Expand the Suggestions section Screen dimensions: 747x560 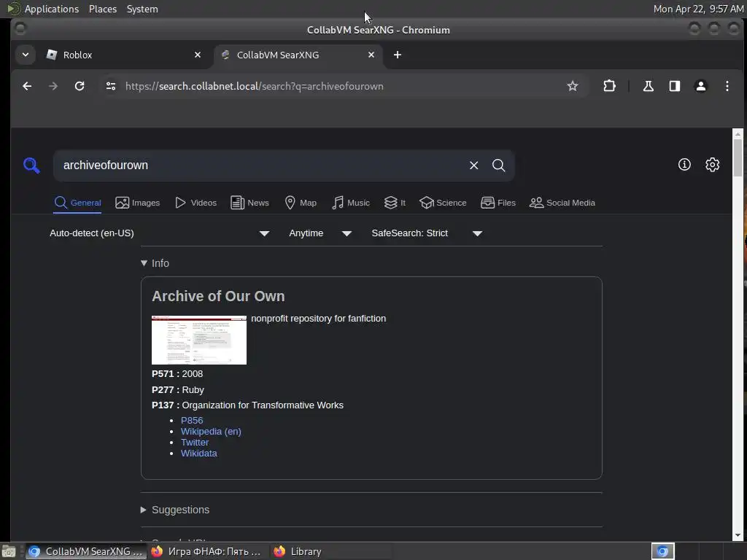[x=175, y=510]
